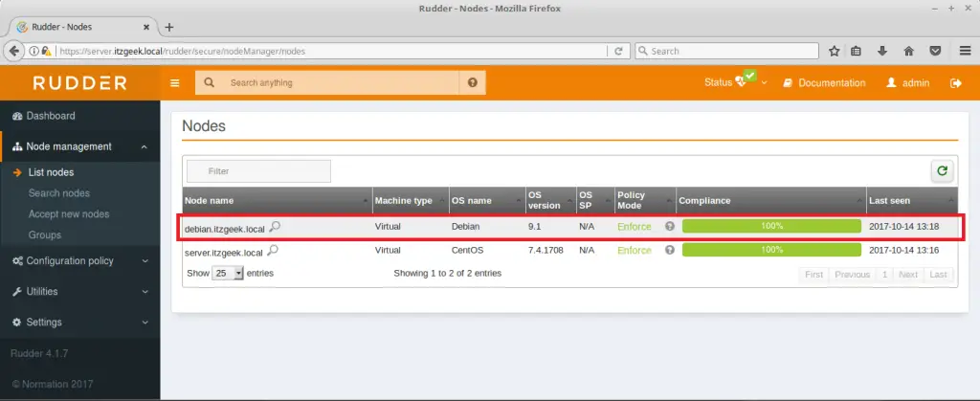Click policy mode info icon for CentOS row

coord(670,251)
